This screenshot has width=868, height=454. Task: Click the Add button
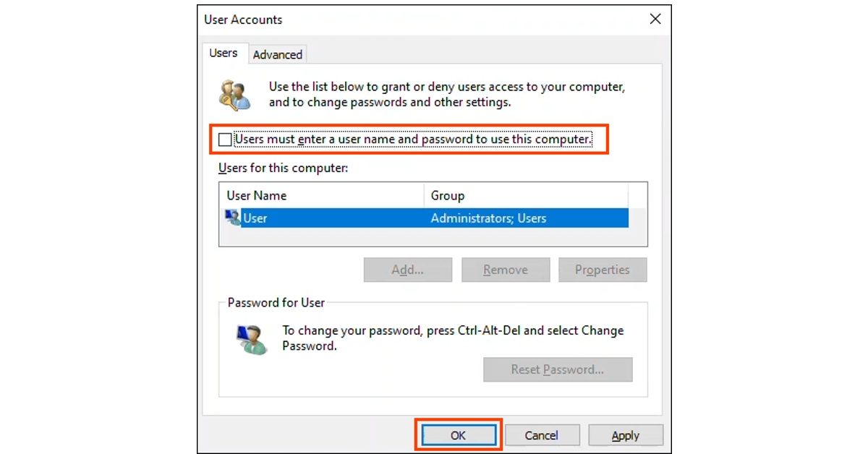(407, 270)
